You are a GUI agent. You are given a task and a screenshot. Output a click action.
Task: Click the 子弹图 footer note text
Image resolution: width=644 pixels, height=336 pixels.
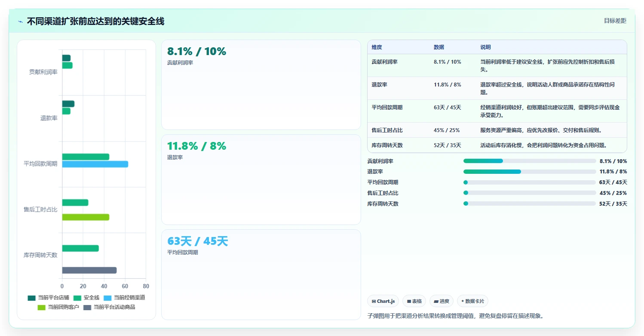point(456,316)
